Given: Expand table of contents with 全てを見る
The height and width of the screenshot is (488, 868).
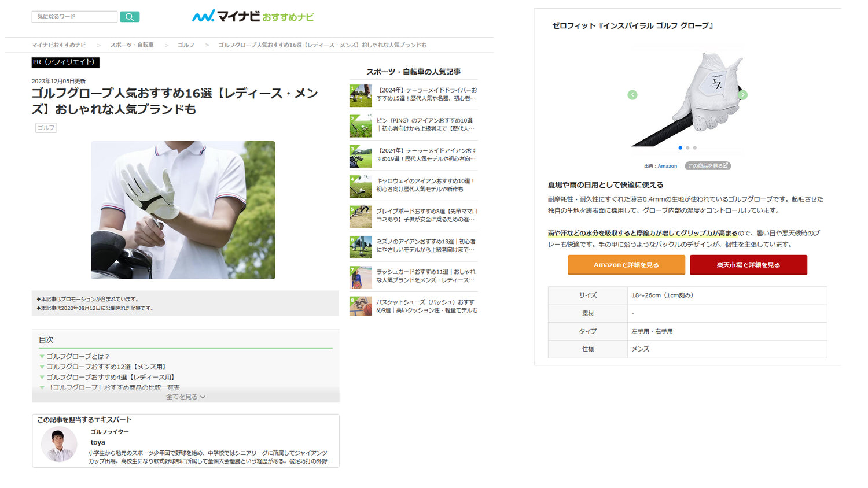Looking at the screenshot, I should point(185,397).
